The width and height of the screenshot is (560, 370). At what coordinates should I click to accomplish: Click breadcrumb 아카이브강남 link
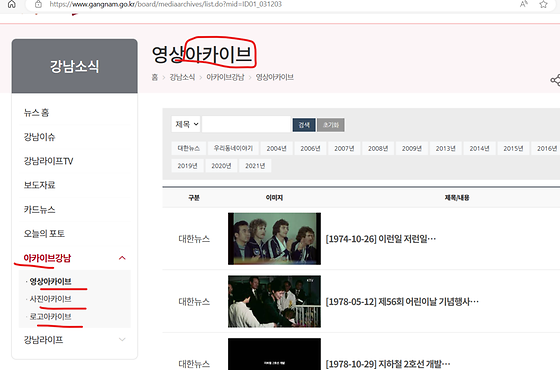point(225,77)
